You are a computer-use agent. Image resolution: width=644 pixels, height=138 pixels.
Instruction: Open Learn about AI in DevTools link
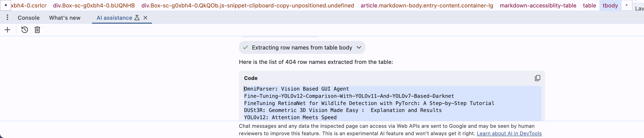click(x=509, y=134)
